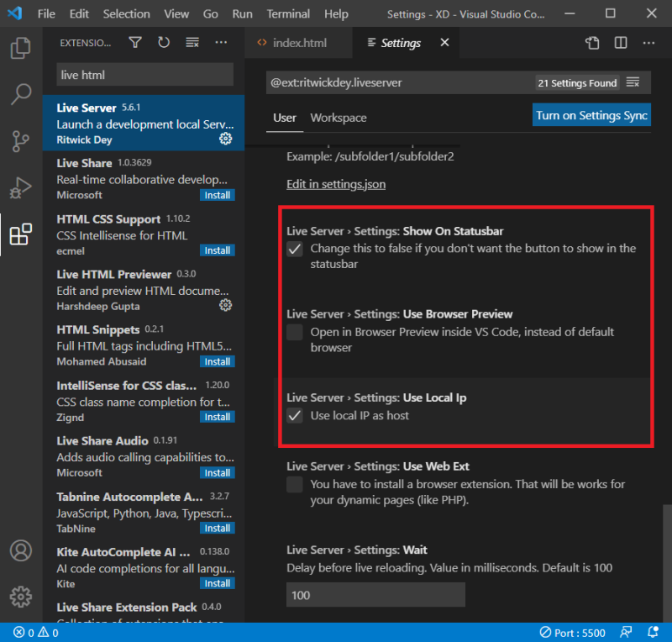Screen dimensions: 672x642
Task: Click the split editor icon in the tab bar
Action: [622, 42]
